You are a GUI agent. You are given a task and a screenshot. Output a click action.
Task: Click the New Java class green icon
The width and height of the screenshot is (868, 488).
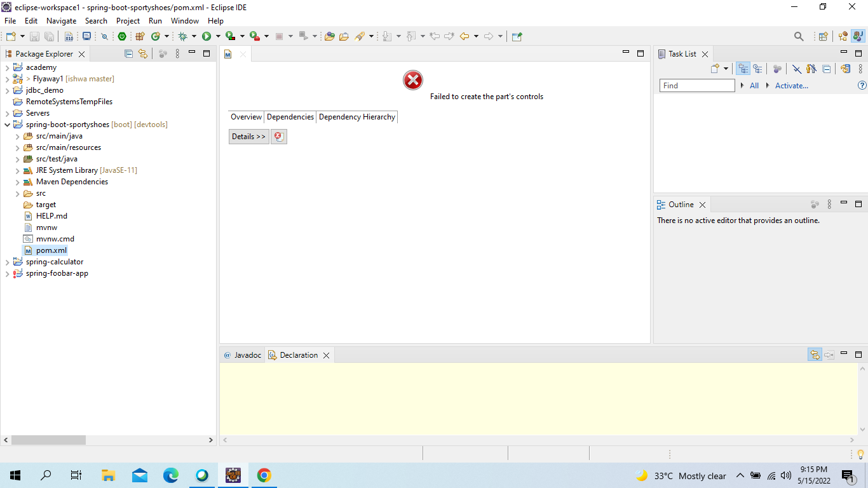tap(155, 36)
